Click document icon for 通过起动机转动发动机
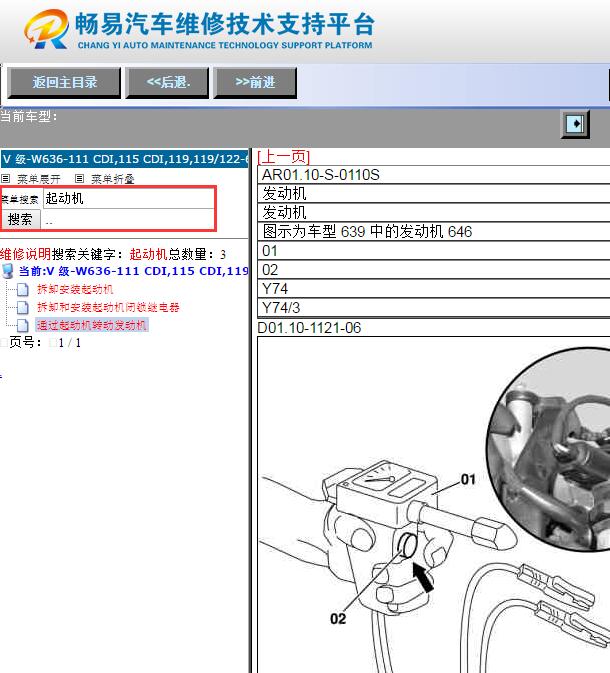Image resolution: width=610 pixels, height=673 pixels. coord(23,326)
